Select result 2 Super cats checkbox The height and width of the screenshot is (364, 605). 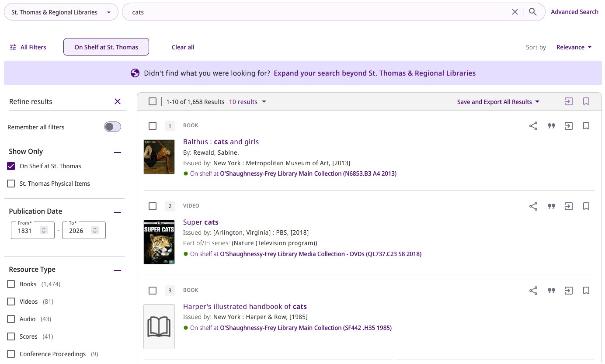[152, 206]
